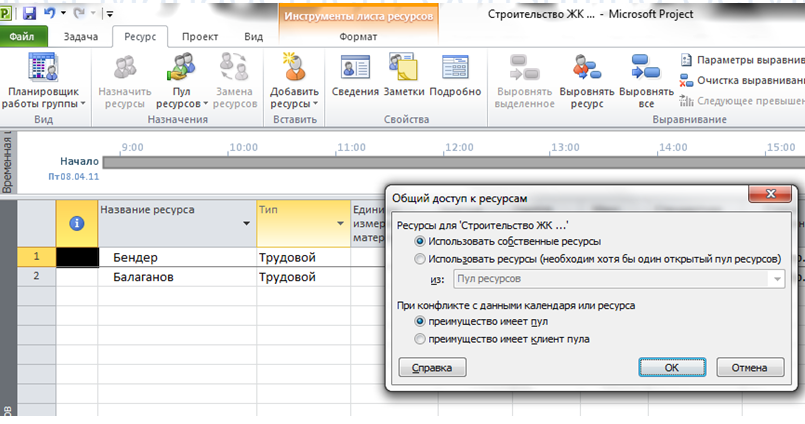Click the Справка button
The width and height of the screenshot is (805, 424).
pyautogui.click(x=432, y=368)
